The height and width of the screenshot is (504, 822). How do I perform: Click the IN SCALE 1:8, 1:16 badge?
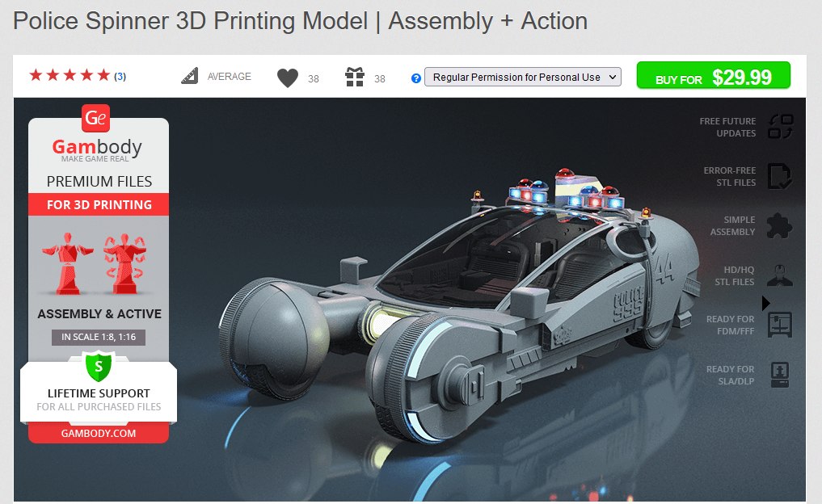click(99, 337)
